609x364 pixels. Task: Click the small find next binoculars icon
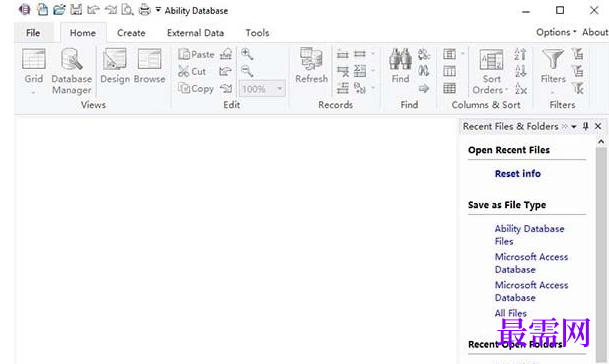[424, 71]
